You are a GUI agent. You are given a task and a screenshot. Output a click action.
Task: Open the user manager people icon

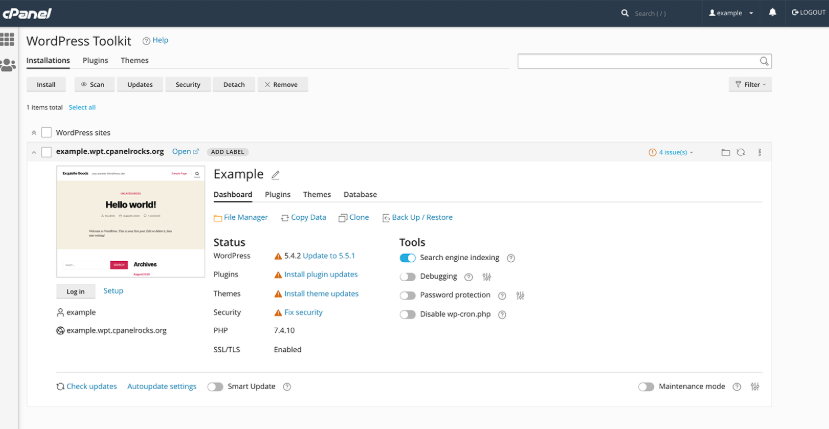tap(7, 65)
